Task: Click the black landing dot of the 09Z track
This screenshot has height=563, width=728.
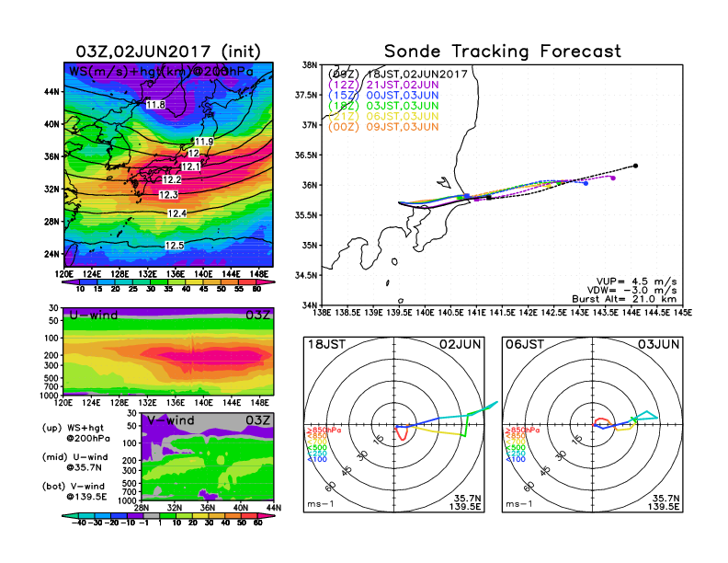Action: [635, 166]
